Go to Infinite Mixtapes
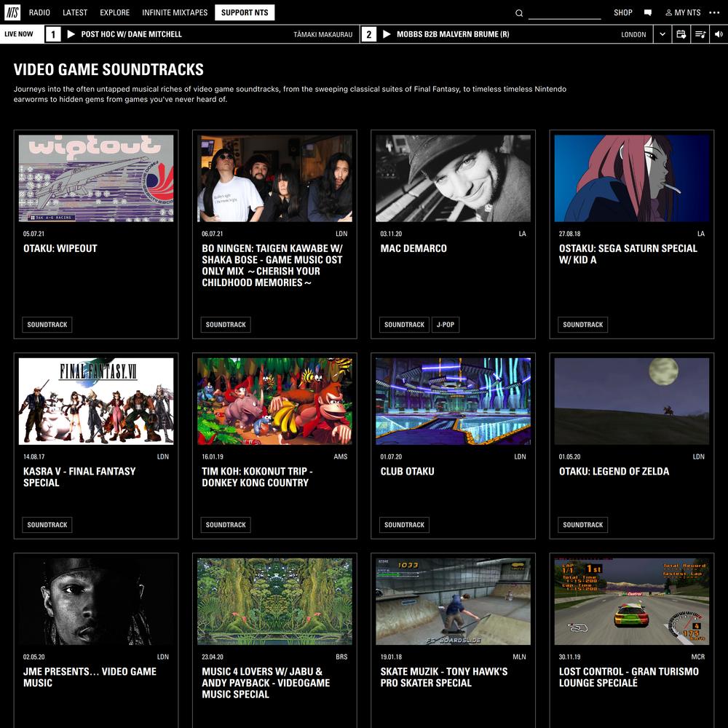Image resolution: width=728 pixels, height=728 pixels. pyautogui.click(x=175, y=12)
